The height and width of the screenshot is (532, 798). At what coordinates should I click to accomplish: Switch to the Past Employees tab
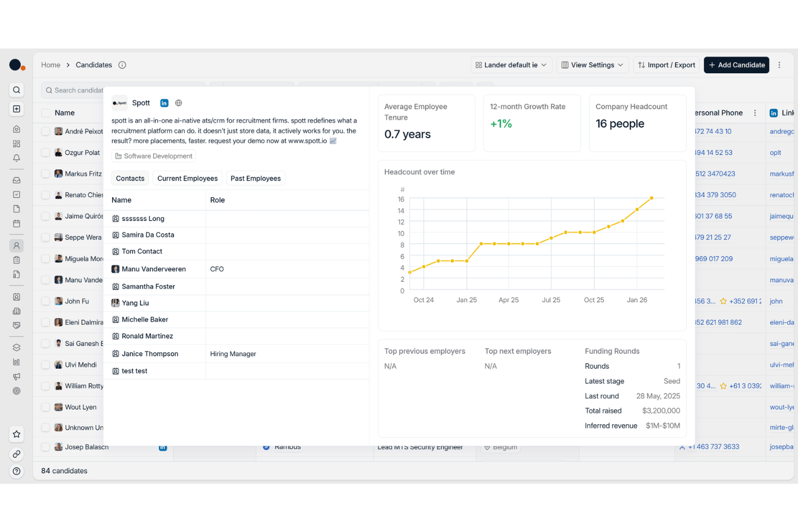[x=256, y=178]
